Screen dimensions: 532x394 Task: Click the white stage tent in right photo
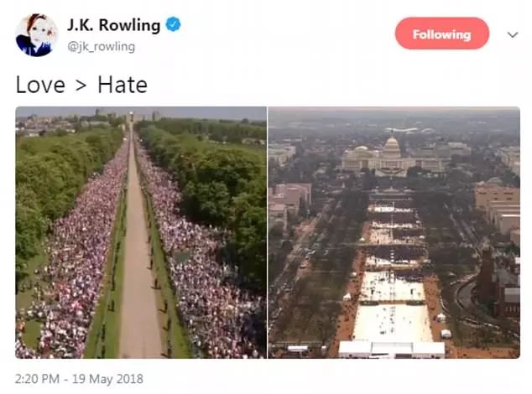tap(392, 349)
